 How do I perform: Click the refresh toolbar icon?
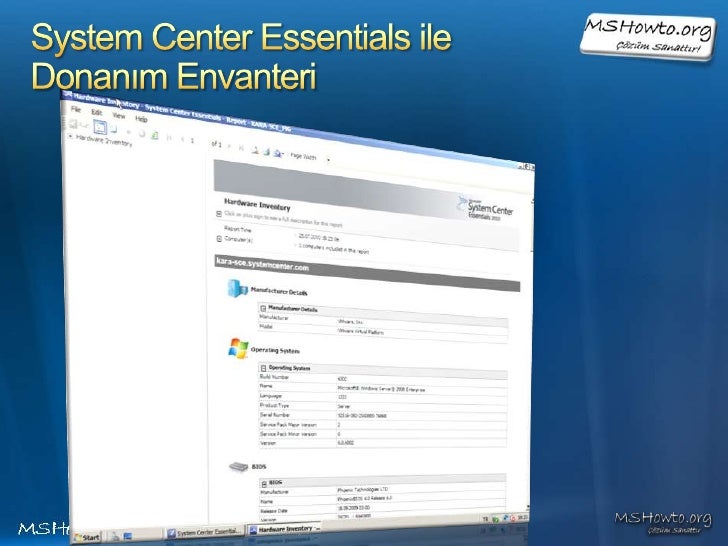142,133
